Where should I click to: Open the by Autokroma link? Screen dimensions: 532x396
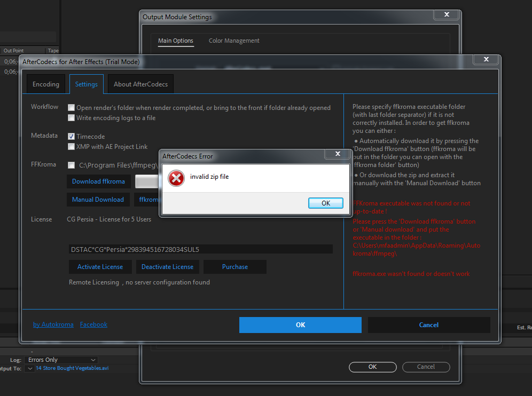pyautogui.click(x=53, y=324)
